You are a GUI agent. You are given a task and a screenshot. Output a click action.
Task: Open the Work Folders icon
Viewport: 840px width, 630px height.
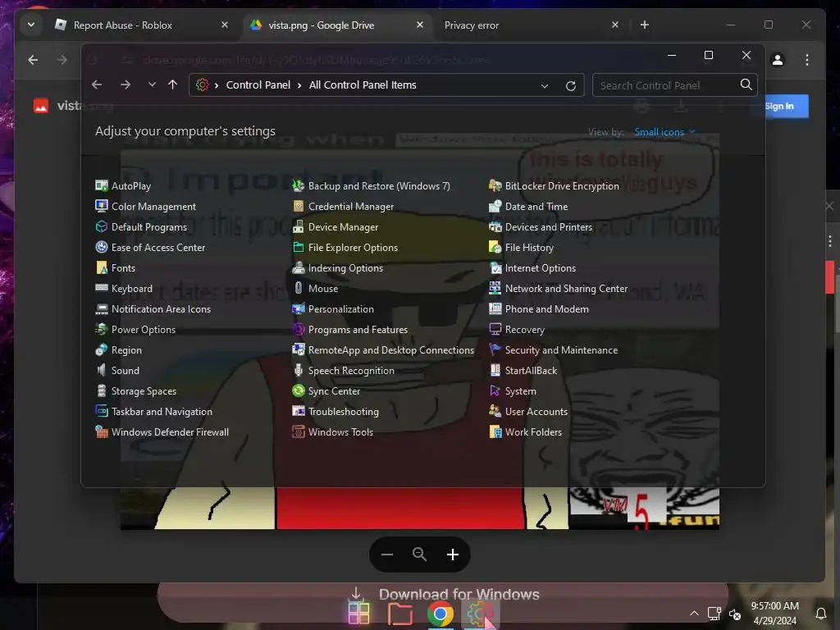click(x=495, y=431)
